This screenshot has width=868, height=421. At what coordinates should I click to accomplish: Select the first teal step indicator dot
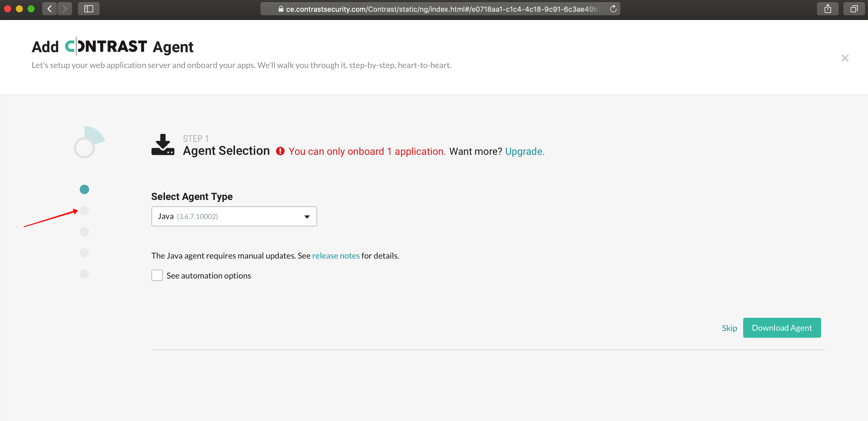(84, 189)
